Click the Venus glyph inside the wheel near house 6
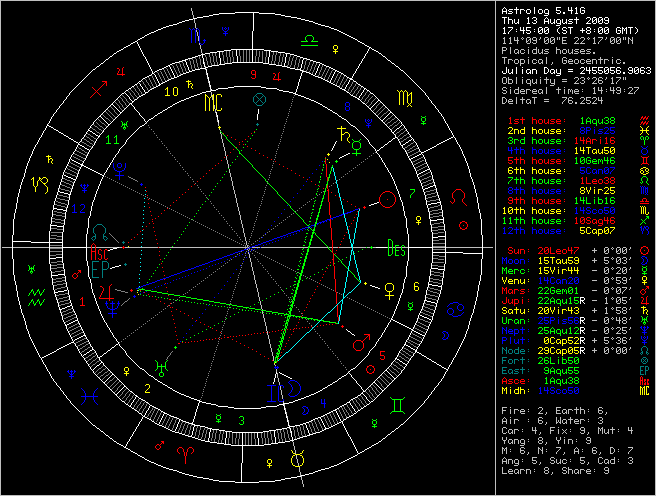 [389, 289]
